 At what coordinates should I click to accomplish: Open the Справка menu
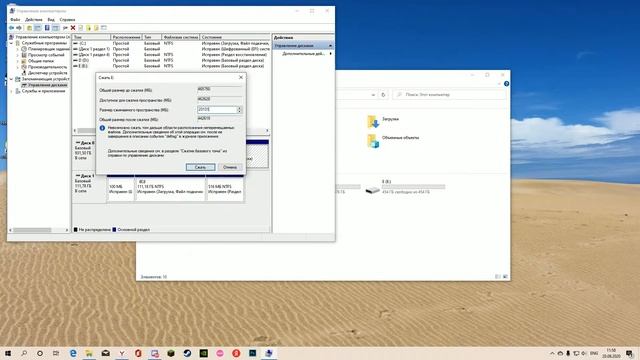[67, 20]
